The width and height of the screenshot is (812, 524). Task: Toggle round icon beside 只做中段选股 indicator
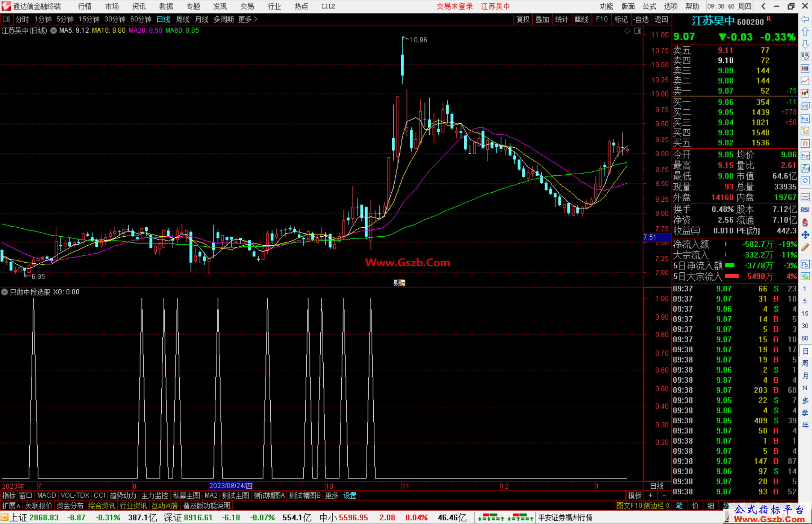coord(5,292)
